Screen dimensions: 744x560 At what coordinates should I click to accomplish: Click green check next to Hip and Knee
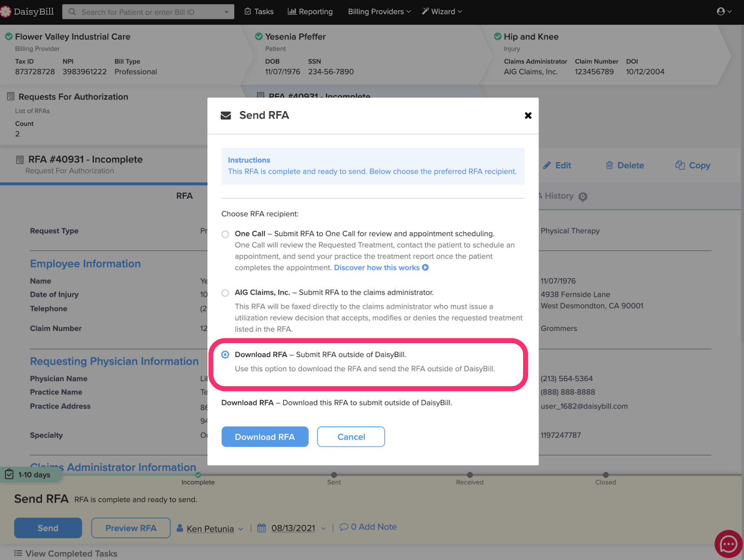pyautogui.click(x=498, y=36)
